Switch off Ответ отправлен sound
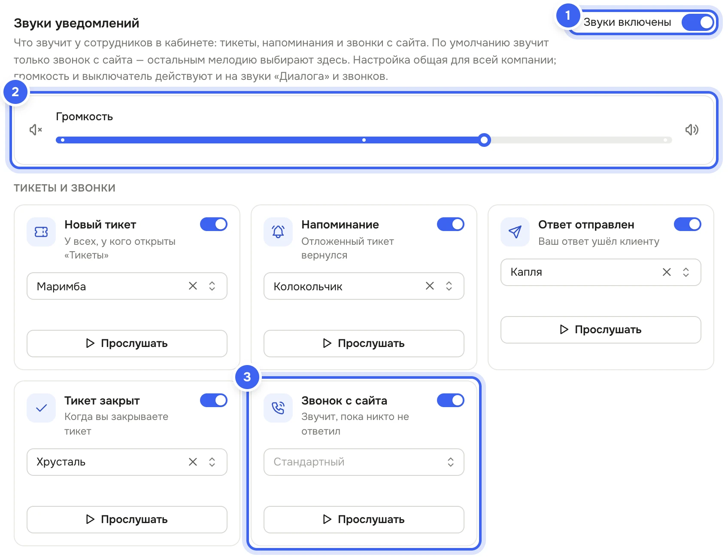 688,224
